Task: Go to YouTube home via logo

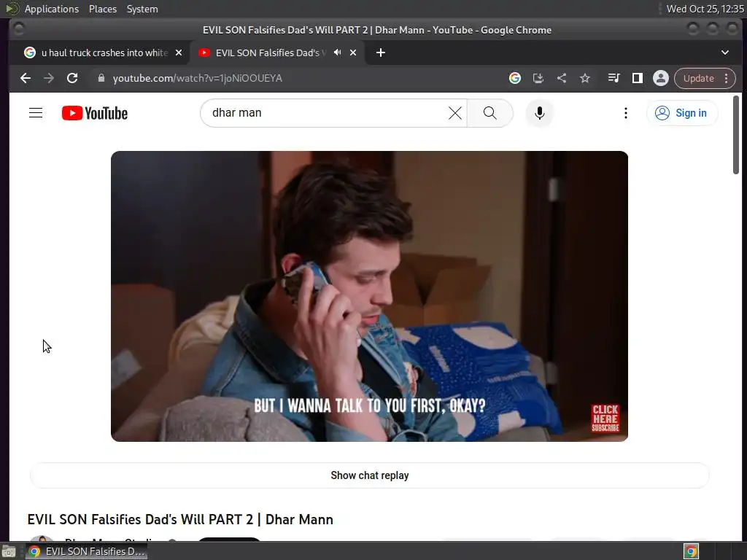Action: (95, 113)
